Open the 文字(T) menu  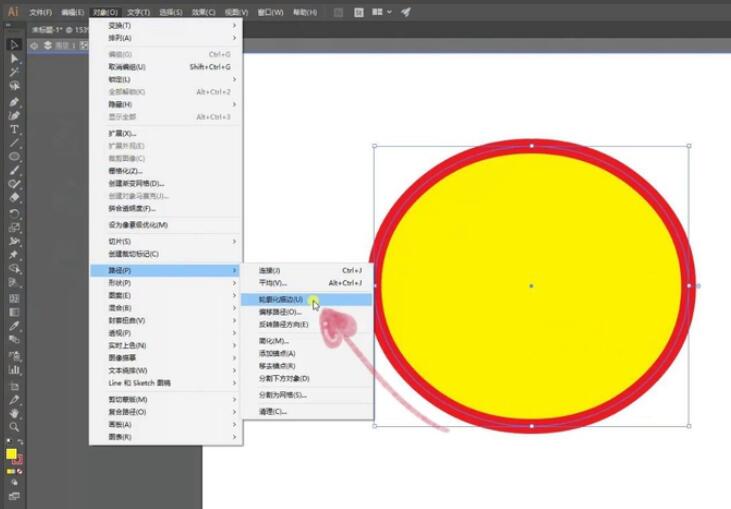pyautogui.click(x=138, y=12)
